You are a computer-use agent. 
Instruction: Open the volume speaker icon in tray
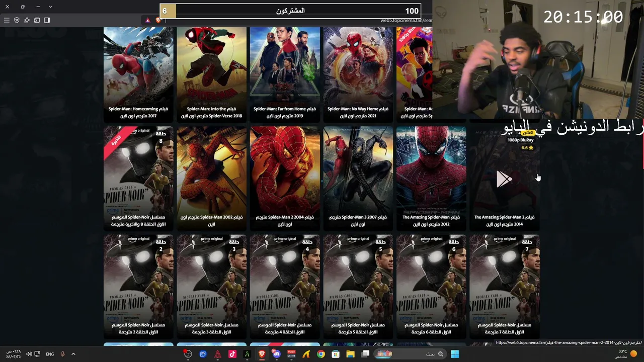point(29,354)
